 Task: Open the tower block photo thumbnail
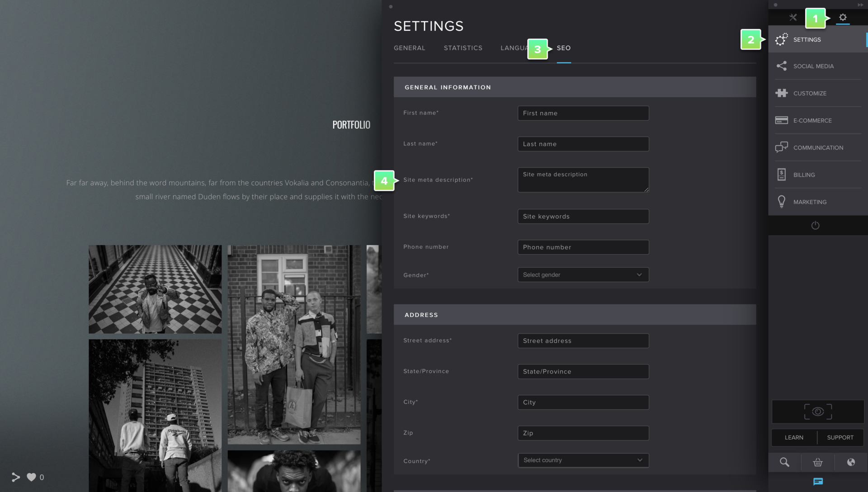tap(155, 416)
